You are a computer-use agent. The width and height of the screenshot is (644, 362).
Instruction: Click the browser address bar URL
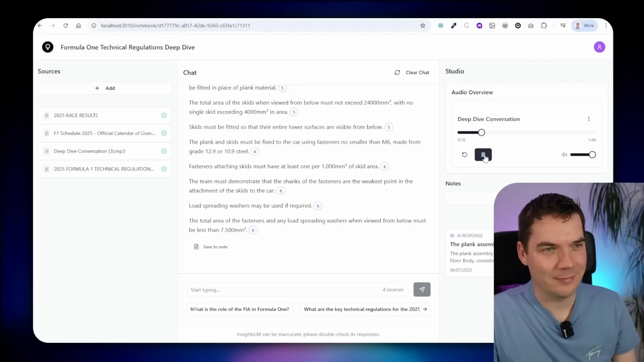pyautogui.click(x=175, y=25)
